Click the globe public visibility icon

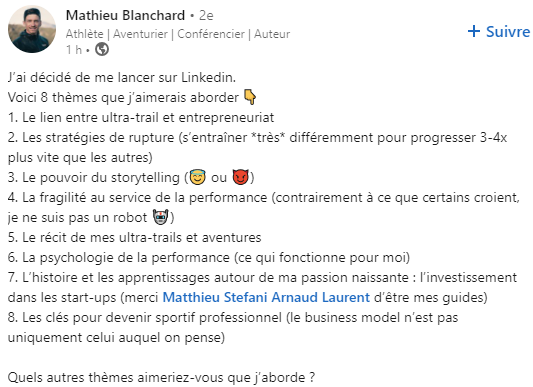[102, 50]
